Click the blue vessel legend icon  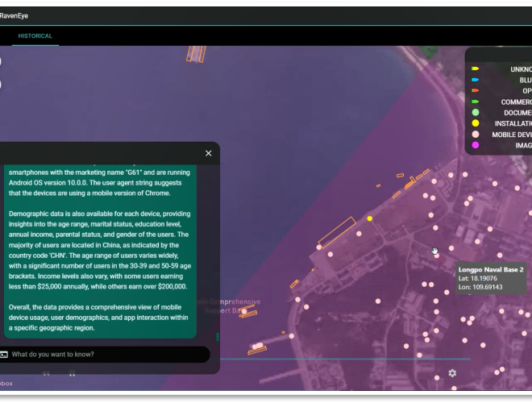click(476, 81)
